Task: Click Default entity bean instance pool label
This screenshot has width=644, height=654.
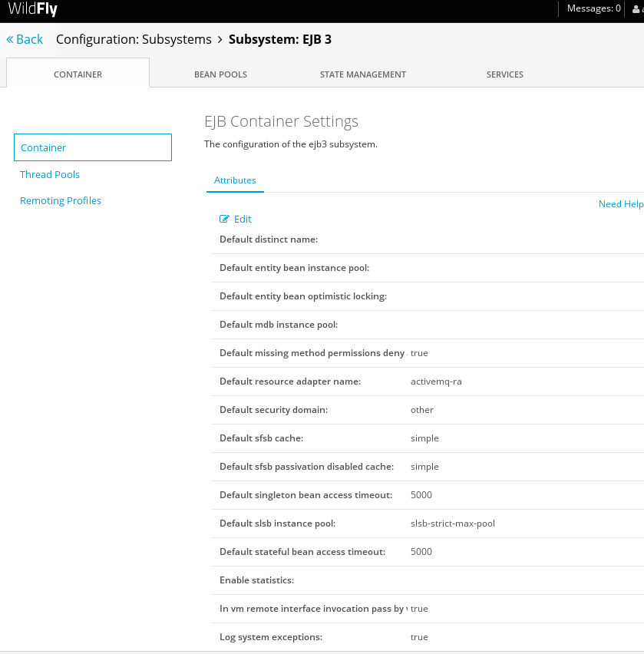Action: (295, 268)
